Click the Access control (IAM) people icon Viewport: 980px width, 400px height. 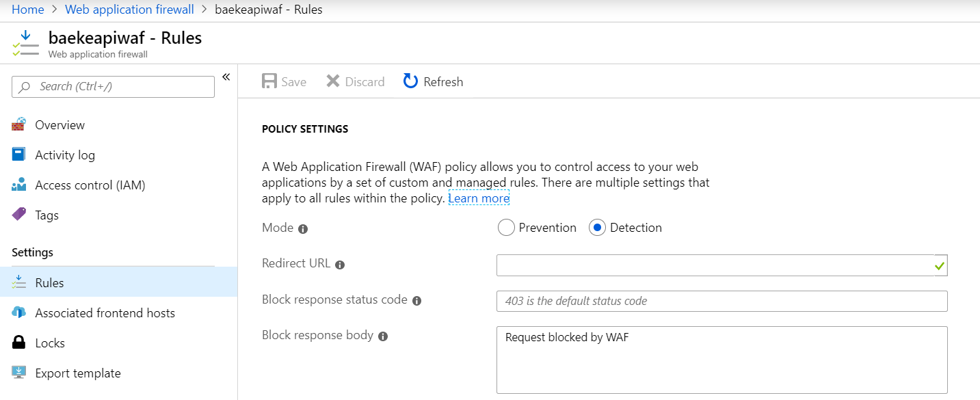[19, 185]
